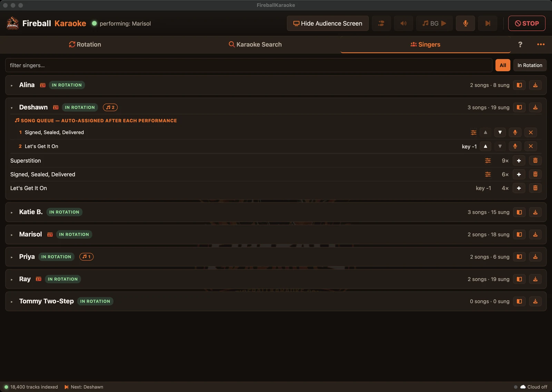Toggle the speaker volume icon in toolbar
This screenshot has width=552, height=392.
403,23
